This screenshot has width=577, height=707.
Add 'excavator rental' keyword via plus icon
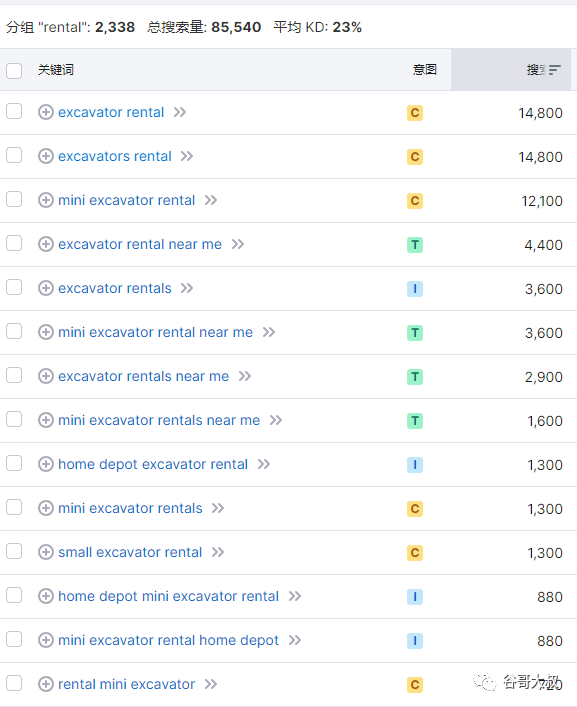[46, 112]
